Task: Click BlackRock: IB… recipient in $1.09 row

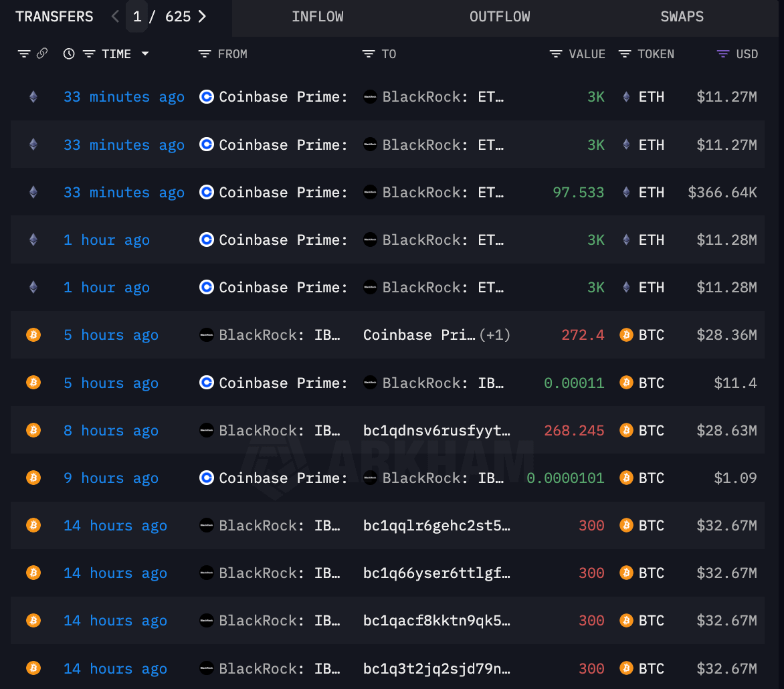Action: pyautogui.click(x=443, y=478)
